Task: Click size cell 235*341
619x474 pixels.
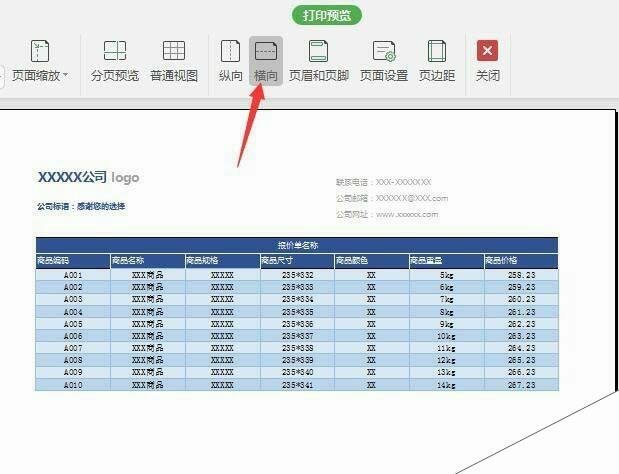Action: click(x=297, y=385)
